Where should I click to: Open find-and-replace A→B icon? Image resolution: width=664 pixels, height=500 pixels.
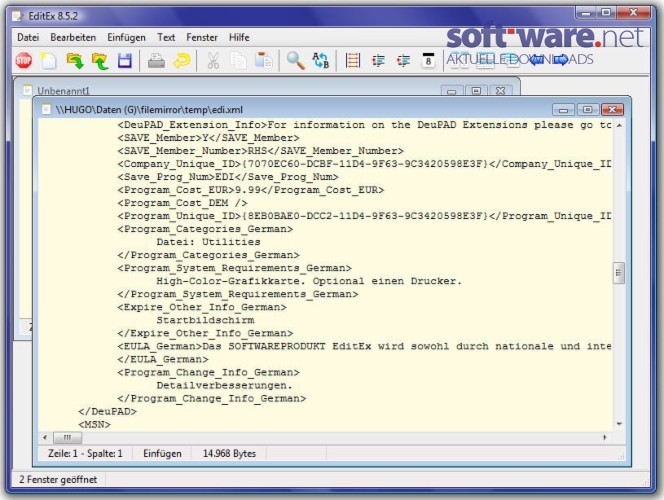[x=321, y=61]
